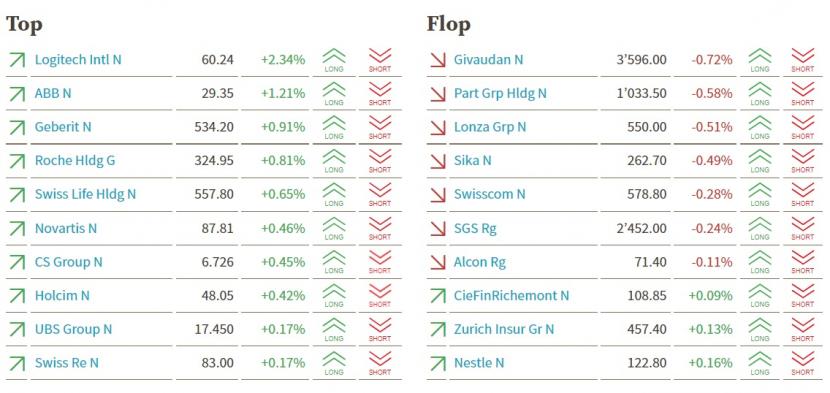Image resolution: width=830 pixels, height=393 pixels.
Task: Click the SHORT icon for ABB N
Action: (x=380, y=94)
